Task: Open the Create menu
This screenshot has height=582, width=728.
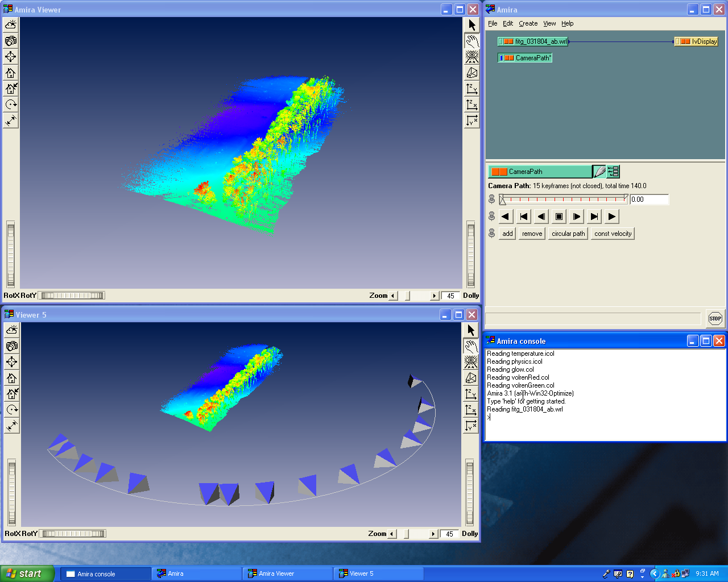Action: 528,23
